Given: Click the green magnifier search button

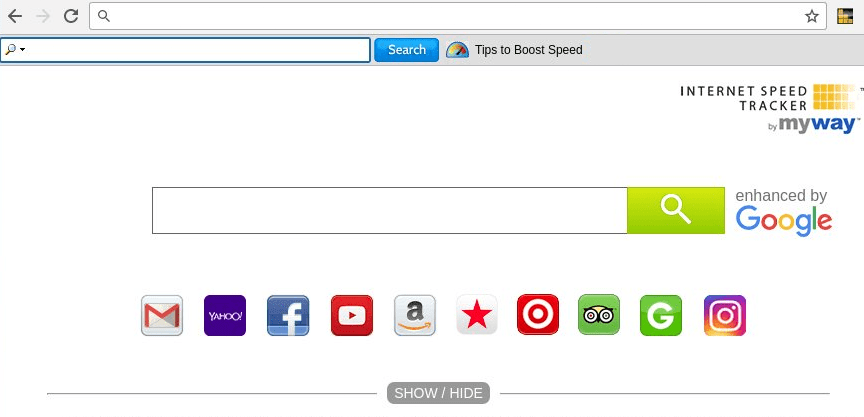Looking at the screenshot, I should (676, 210).
